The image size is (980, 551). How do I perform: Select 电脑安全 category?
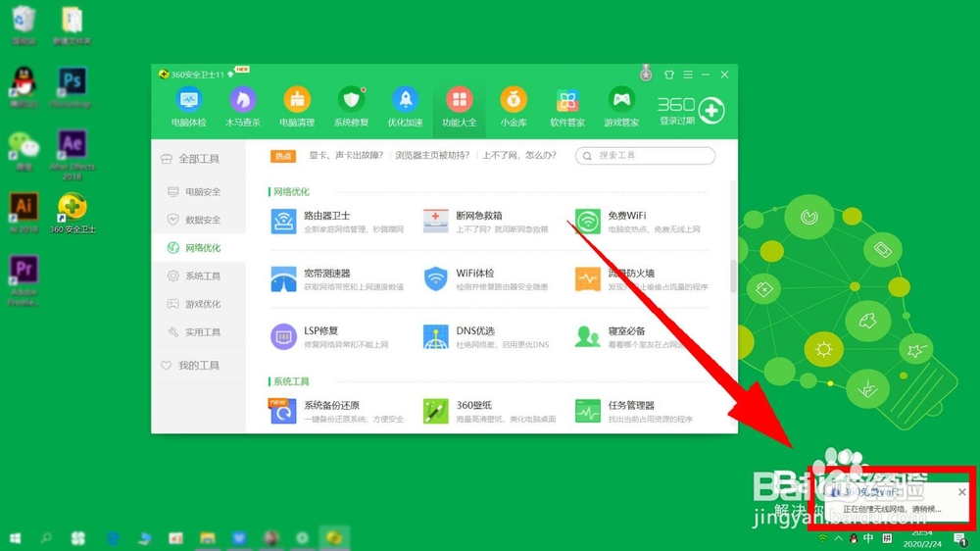198,192
